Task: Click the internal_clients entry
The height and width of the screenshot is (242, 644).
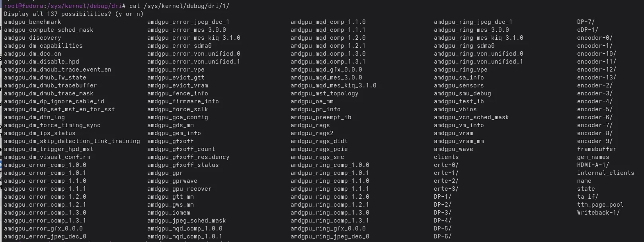Action: [605, 173]
